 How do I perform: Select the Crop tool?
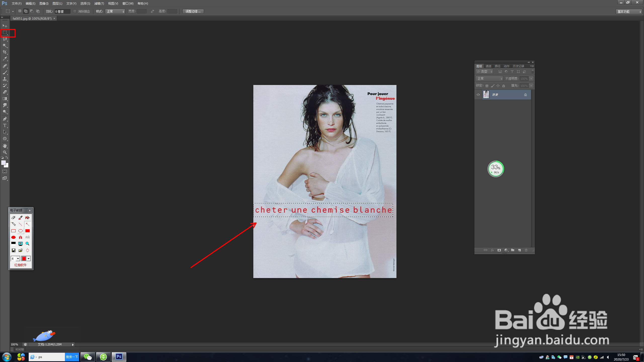point(5,52)
